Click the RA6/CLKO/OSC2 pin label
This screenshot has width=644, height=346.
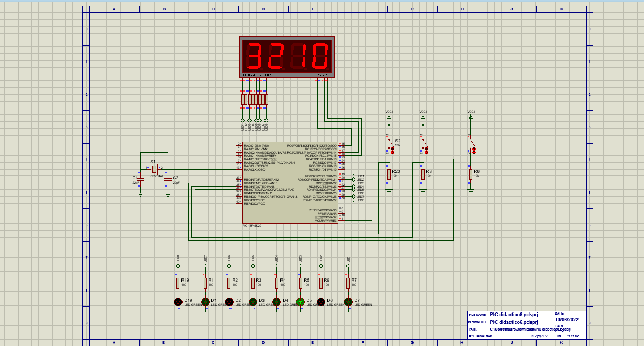pos(256,166)
